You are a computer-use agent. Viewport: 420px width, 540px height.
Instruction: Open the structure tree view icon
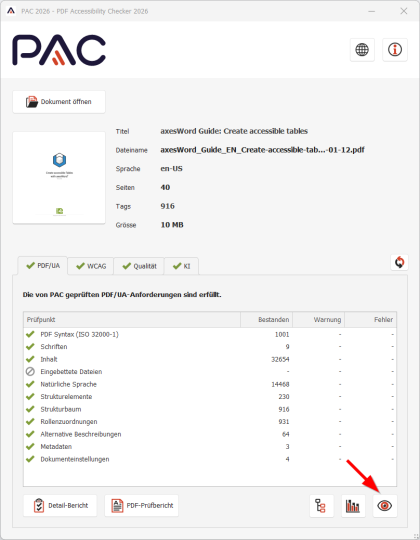coord(321,506)
